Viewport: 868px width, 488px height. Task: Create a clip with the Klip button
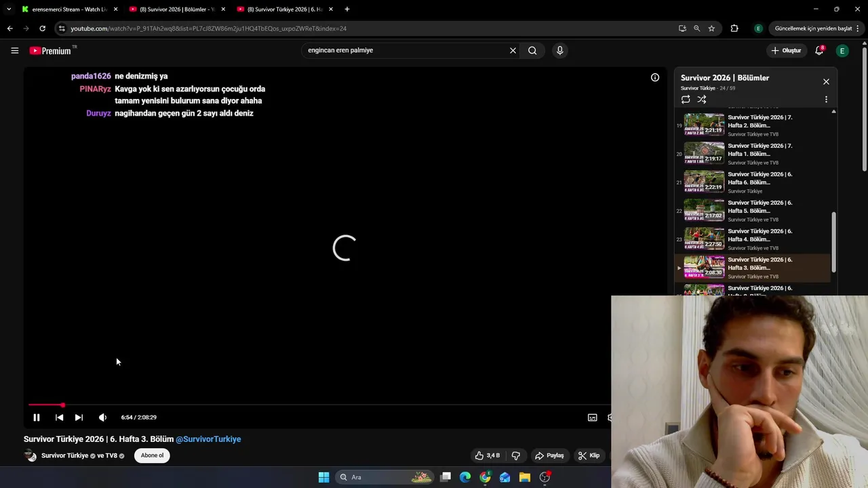(589, 455)
